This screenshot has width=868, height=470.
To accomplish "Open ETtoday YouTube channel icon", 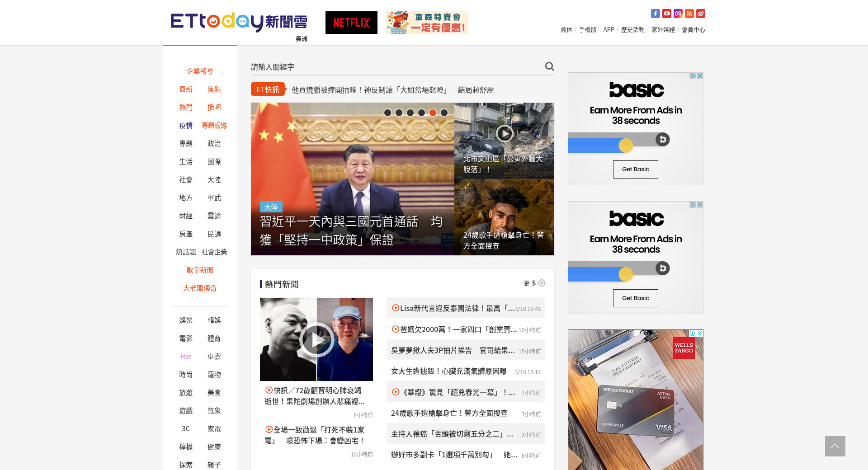I will point(666,14).
